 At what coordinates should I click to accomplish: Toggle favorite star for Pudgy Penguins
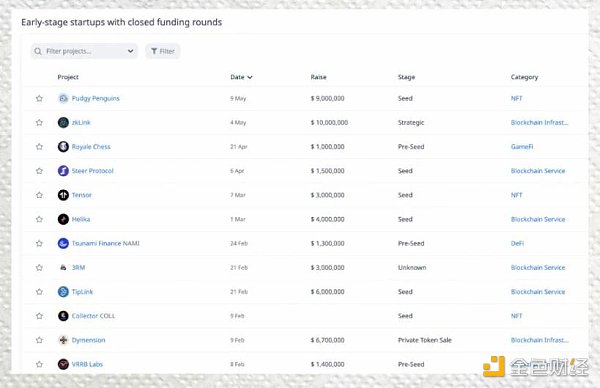[x=39, y=98]
